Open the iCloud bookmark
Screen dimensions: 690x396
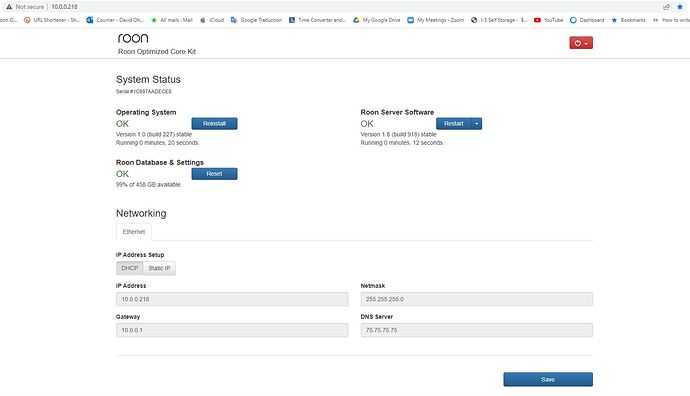[x=212, y=20]
